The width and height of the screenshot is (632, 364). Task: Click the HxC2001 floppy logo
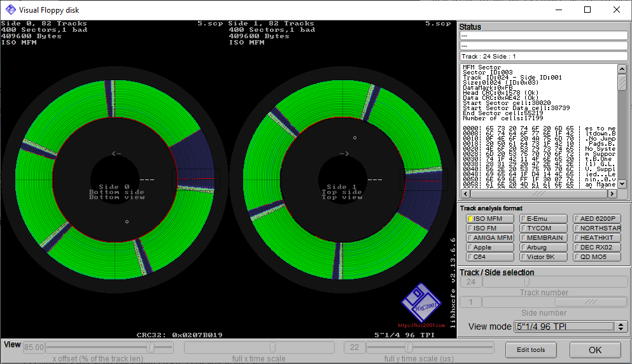[x=421, y=303]
